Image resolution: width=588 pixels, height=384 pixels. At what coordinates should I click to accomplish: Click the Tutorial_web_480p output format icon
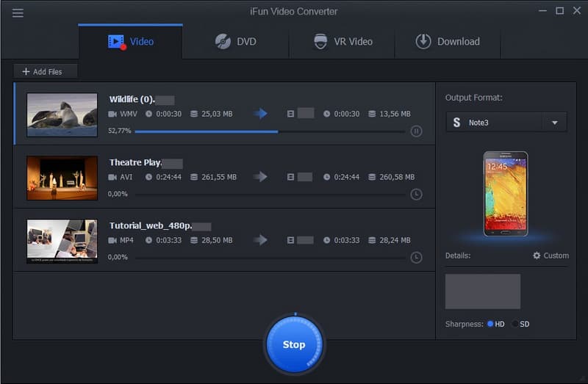click(292, 240)
